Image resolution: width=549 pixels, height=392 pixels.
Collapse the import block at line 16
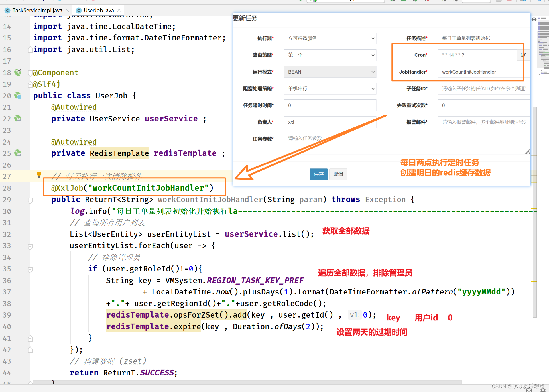[x=30, y=50]
